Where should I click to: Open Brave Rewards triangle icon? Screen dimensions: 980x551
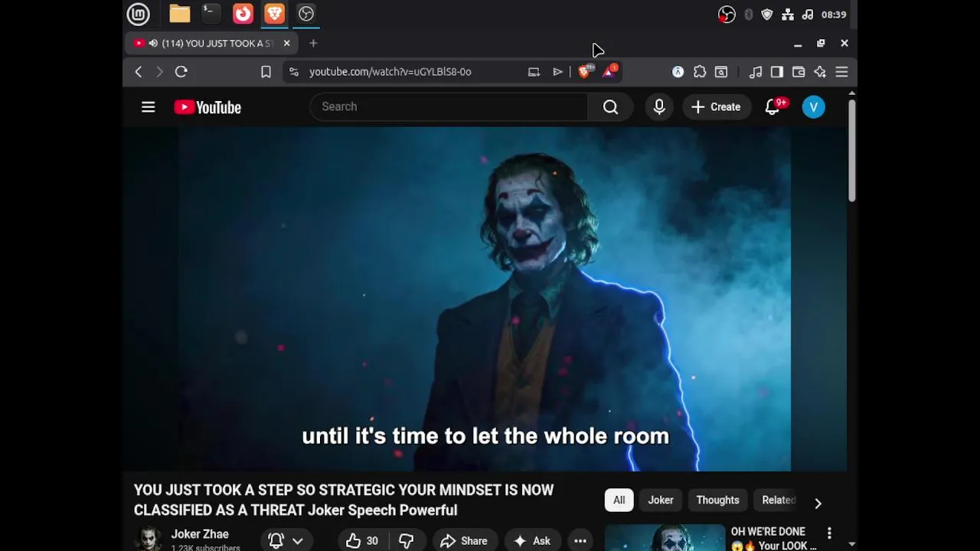610,72
